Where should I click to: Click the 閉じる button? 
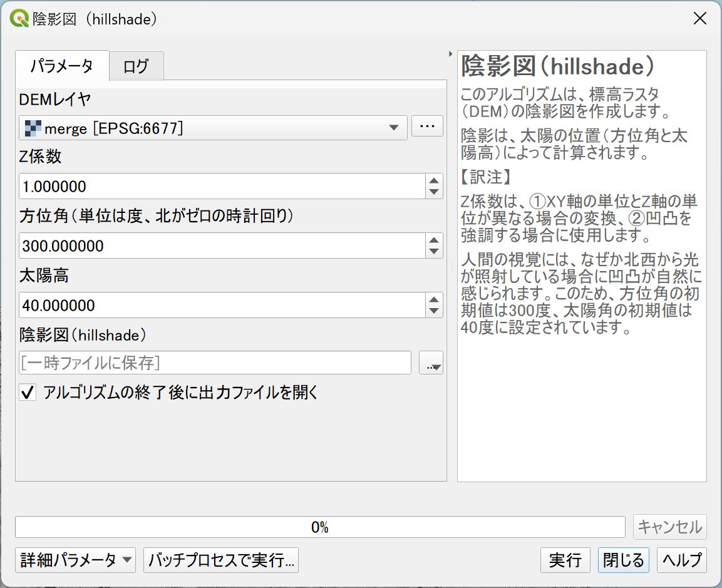click(624, 560)
